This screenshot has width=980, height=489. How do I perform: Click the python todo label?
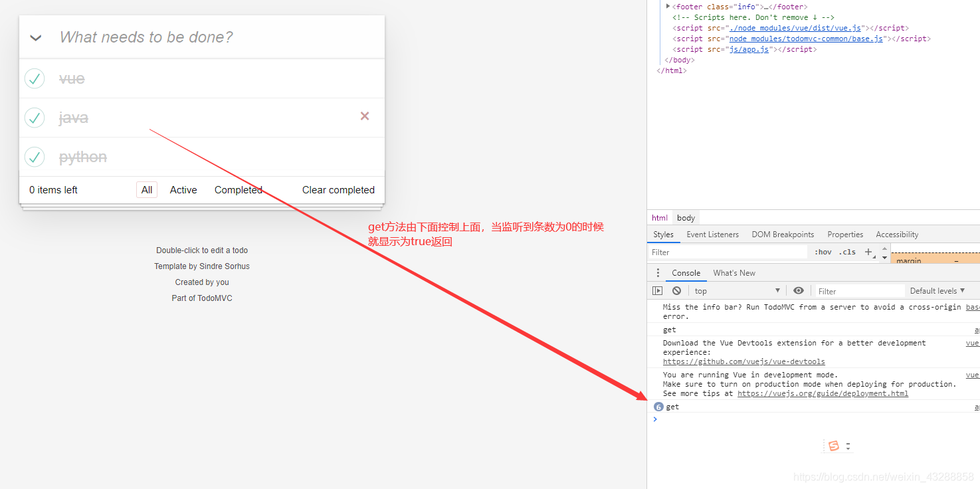pyautogui.click(x=83, y=157)
